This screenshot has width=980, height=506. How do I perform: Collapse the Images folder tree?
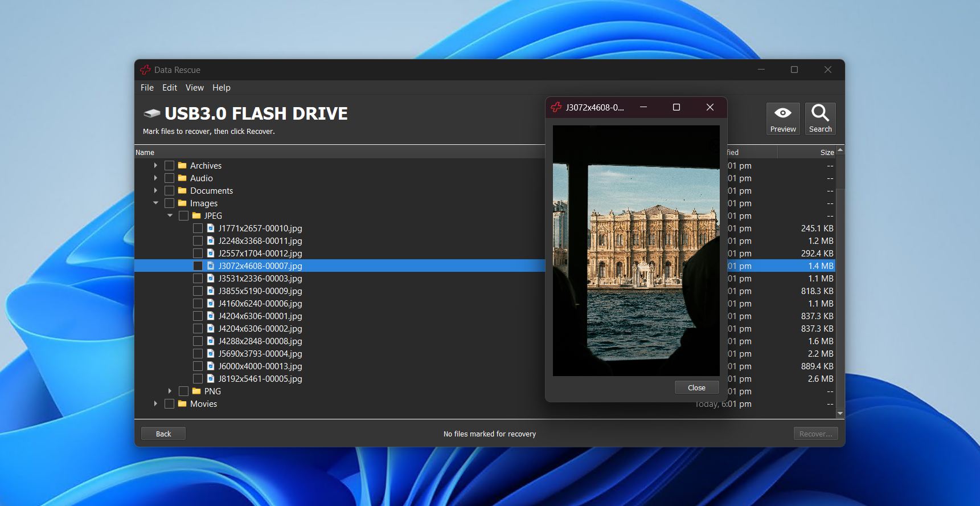coord(155,203)
